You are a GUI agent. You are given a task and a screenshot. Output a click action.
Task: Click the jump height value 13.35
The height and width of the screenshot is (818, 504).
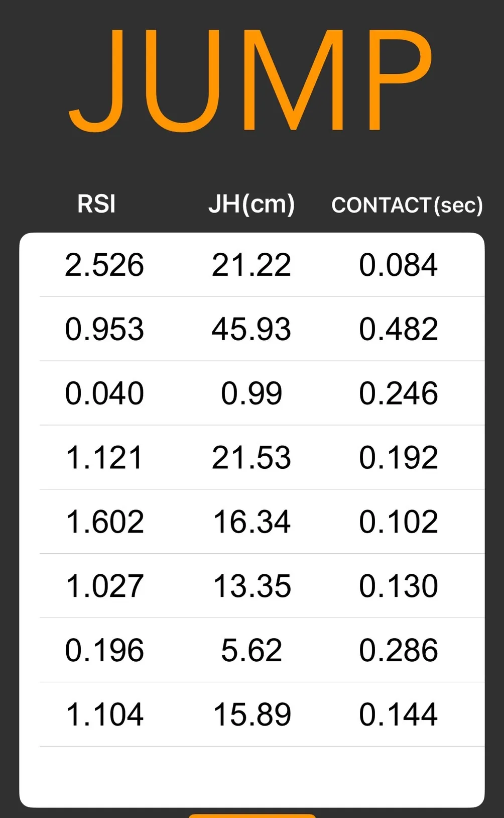pyautogui.click(x=251, y=586)
